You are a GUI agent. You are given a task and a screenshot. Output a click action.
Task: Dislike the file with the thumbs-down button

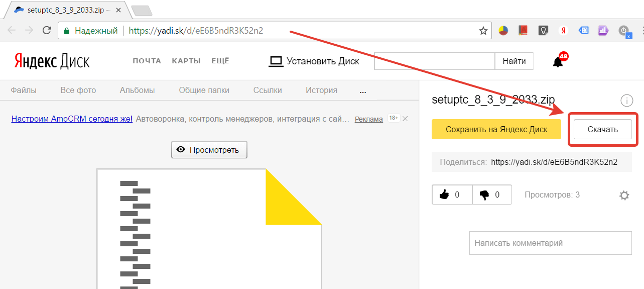492,195
